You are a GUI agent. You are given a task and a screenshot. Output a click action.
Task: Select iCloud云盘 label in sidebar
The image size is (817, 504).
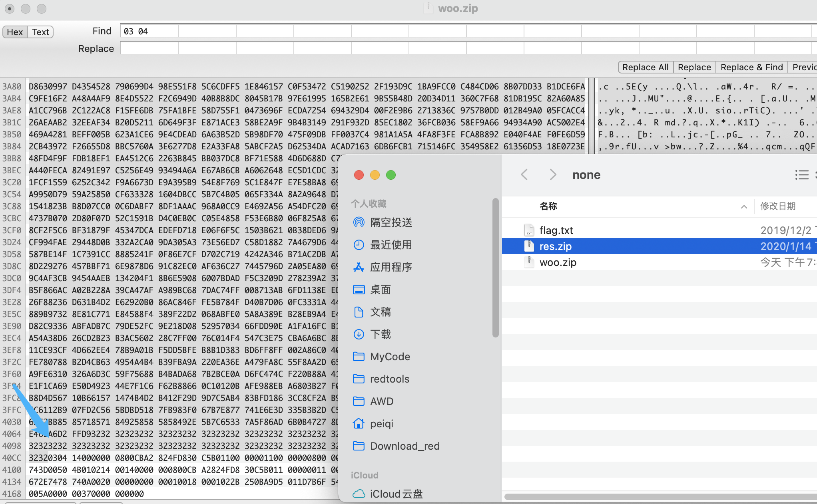(397, 494)
